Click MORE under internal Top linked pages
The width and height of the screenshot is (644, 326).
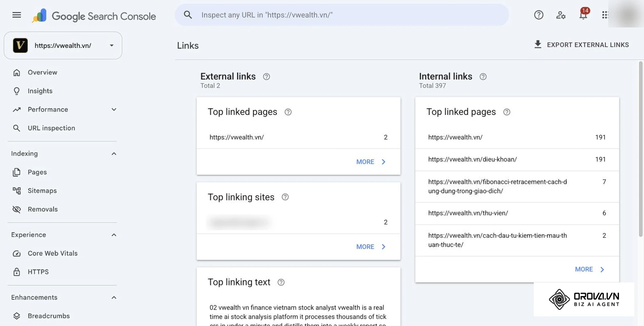(590, 269)
